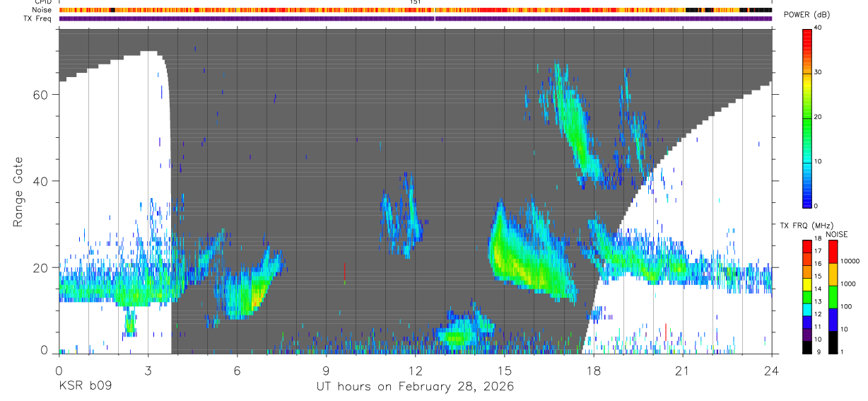This screenshot has width=868, height=401.
Task: Click the red top segment of NOISE legend
Action: click(833, 251)
